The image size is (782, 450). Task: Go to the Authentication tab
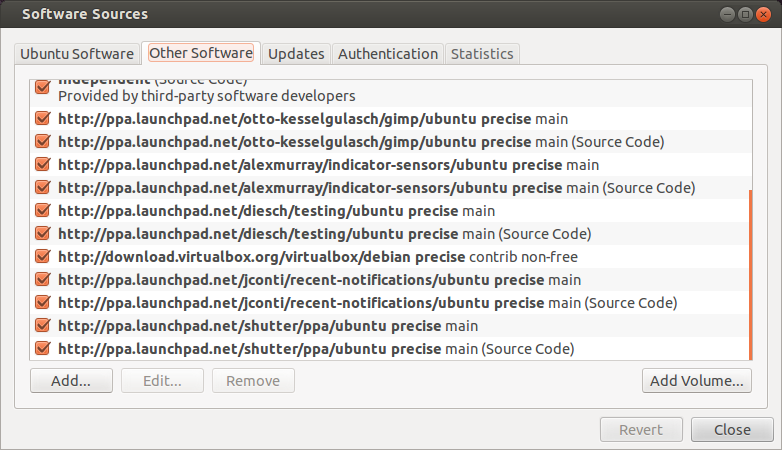[x=388, y=54]
